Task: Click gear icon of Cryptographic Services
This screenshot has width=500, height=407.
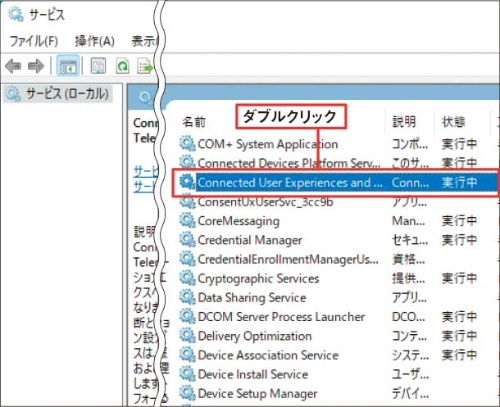Action: click(187, 278)
